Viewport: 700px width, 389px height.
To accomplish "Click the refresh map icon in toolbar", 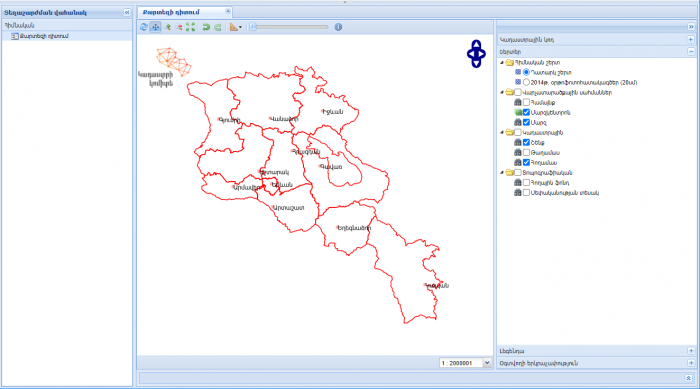I will coord(144,27).
